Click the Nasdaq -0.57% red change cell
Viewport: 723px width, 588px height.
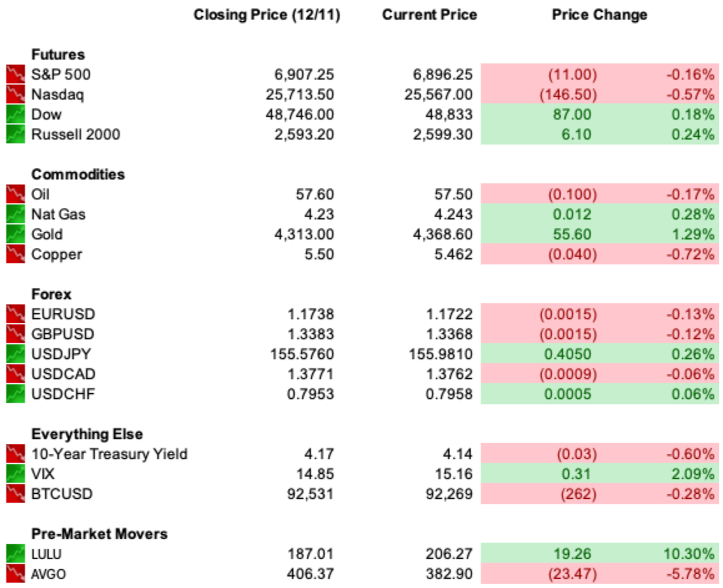(x=691, y=94)
